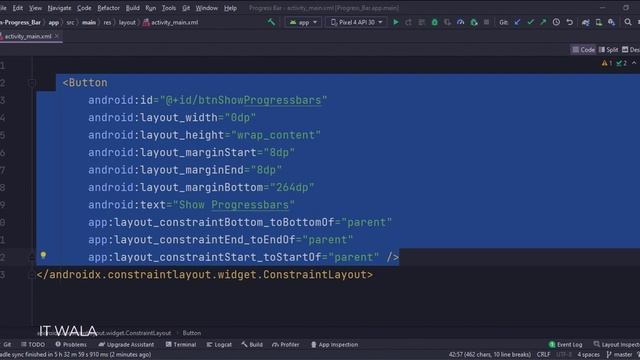Viewport: 640px width, 360px height.
Task: Open the 4 spaces indent selector
Action: (588, 355)
